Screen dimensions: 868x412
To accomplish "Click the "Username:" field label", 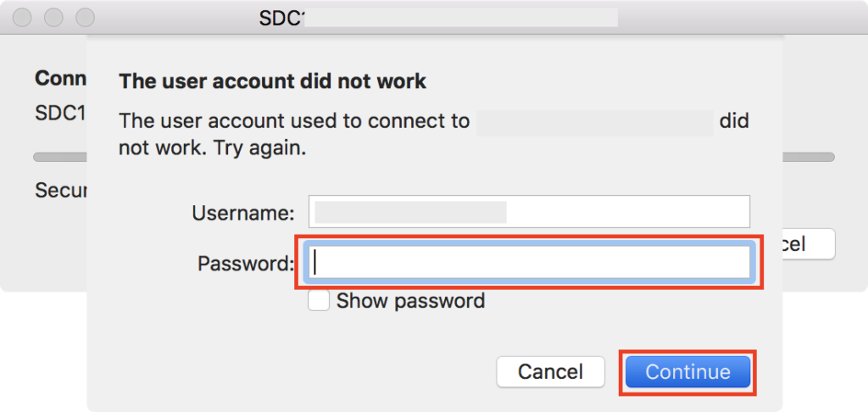I will [x=243, y=212].
